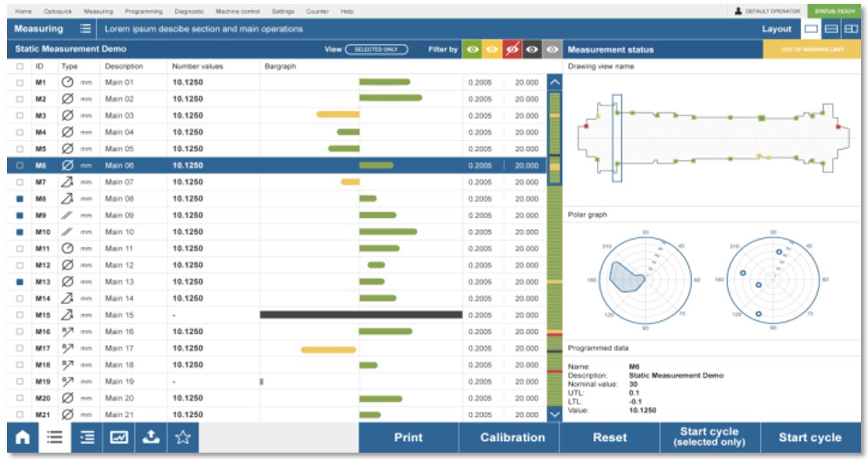868x461 pixels.
Task: Click the upload/export icon in bottom toolbar
Action: [x=150, y=438]
